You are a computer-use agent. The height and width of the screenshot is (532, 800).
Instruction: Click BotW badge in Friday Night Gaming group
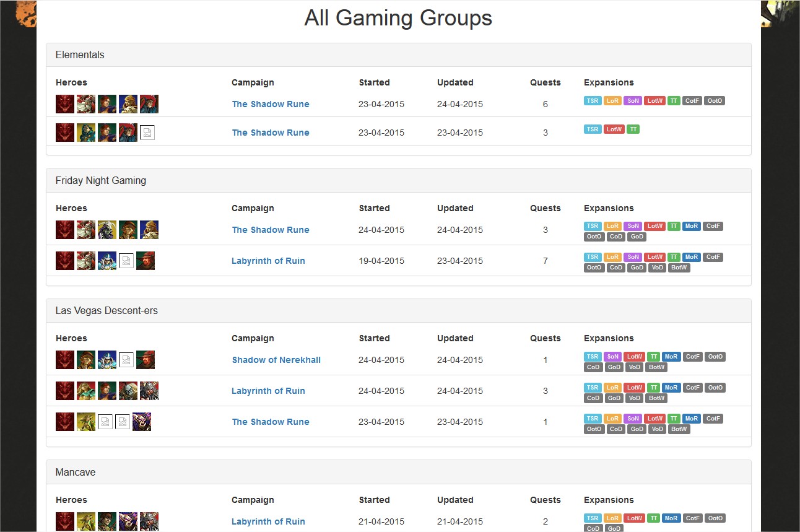pos(679,268)
